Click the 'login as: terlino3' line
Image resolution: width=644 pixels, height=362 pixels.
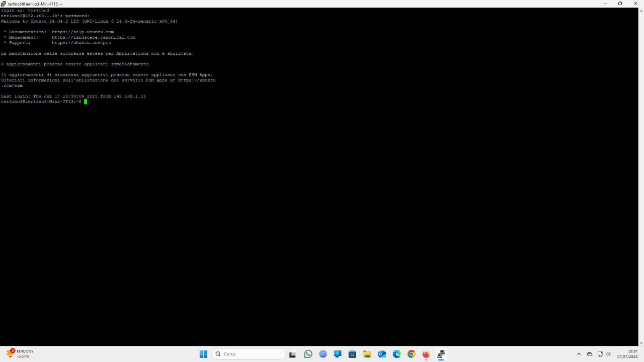click(x=25, y=11)
